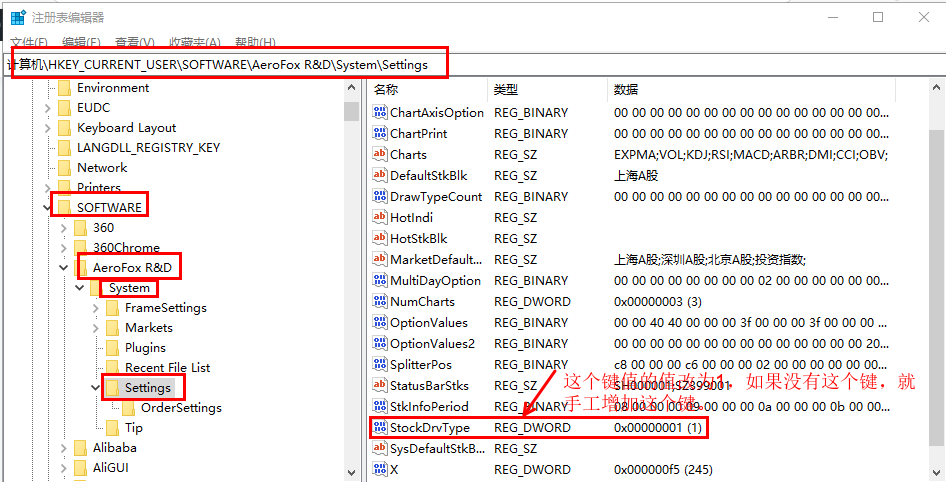Click the binary icon beside StockDrvType
The image size is (946, 482).
coord(379,428)
